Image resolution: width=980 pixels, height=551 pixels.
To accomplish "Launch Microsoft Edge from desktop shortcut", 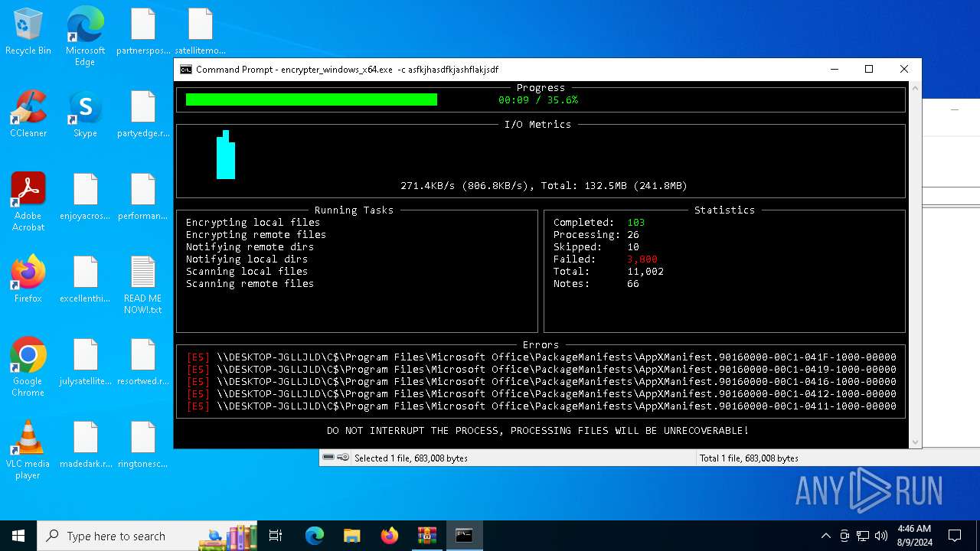I will [85, 36].
